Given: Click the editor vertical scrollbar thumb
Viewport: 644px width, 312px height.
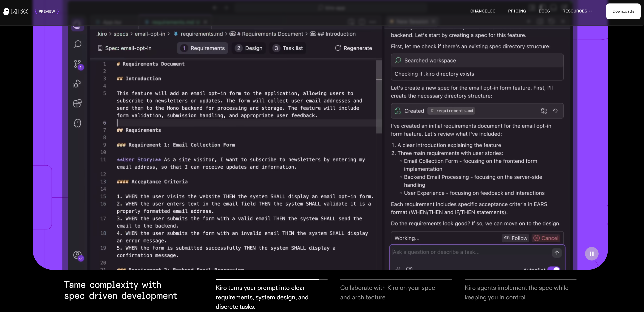Looking at the screenshot, I should (x=379, y=97).
